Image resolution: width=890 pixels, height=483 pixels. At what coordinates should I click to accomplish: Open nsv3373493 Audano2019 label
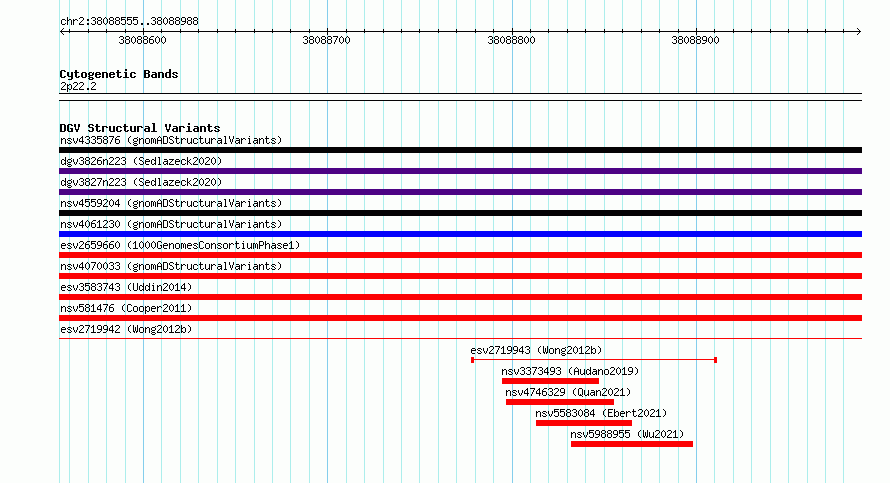click(x=570, y=371)
